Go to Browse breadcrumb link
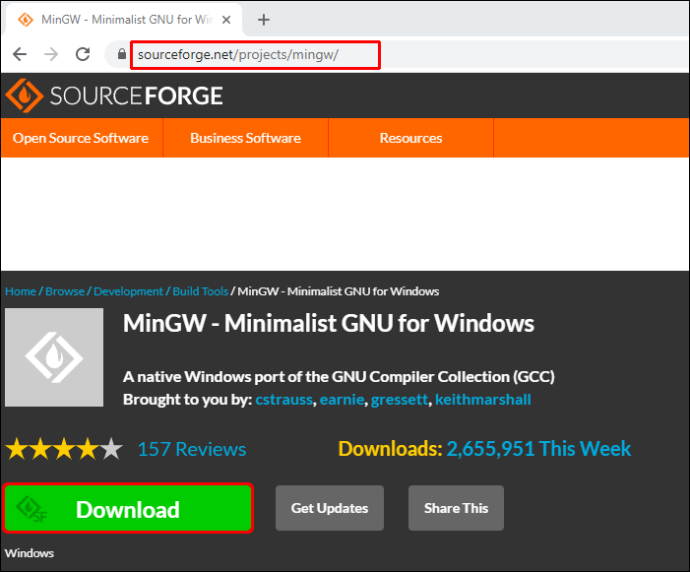This screenshot has height=572, width=690. click(x=65, y=291)
